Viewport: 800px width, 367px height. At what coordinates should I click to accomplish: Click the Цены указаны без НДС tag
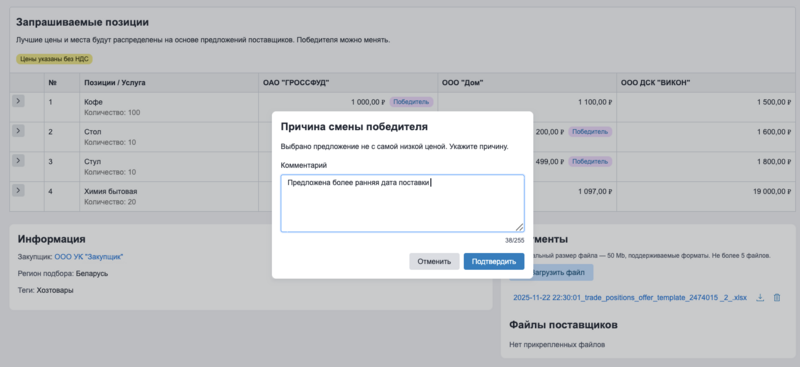click(x=54, y=59)
